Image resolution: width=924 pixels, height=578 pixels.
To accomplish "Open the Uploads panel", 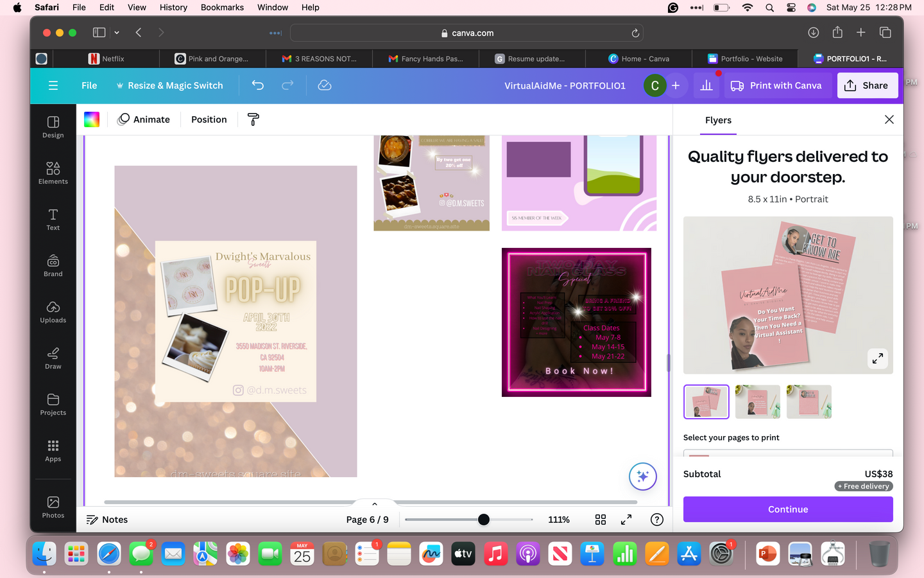I will tap(53, 311).
